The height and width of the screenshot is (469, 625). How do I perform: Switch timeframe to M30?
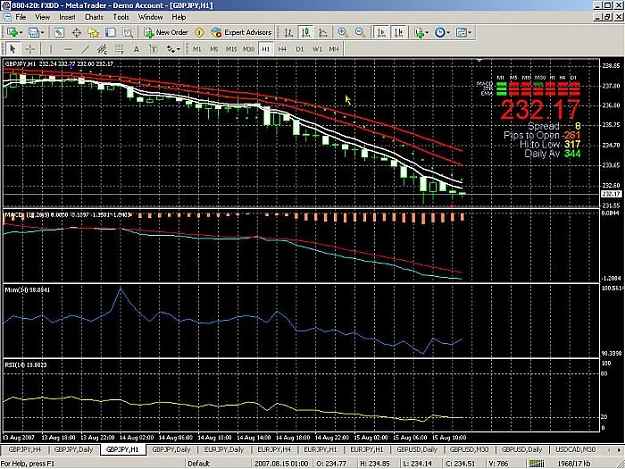point(248,49)
